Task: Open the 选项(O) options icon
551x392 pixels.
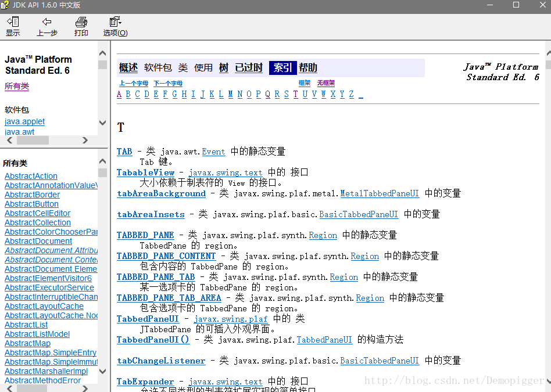Action: [115, 26]
